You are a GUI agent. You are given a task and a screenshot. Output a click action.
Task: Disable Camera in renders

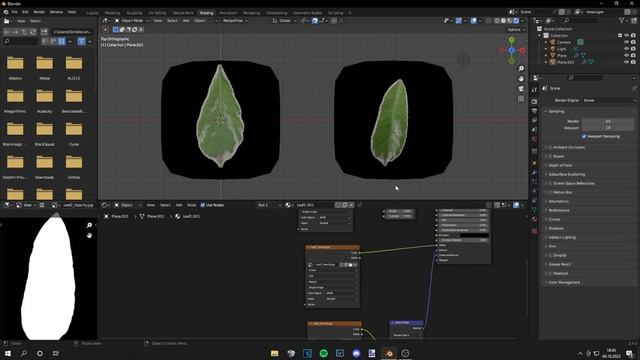[633, 42]
